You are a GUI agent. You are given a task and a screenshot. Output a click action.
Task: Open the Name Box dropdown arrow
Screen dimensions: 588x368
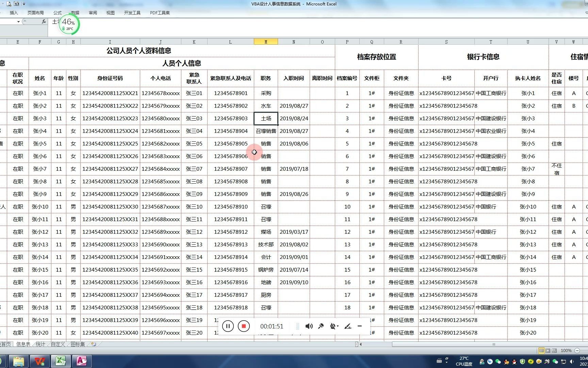pos(18,21)
